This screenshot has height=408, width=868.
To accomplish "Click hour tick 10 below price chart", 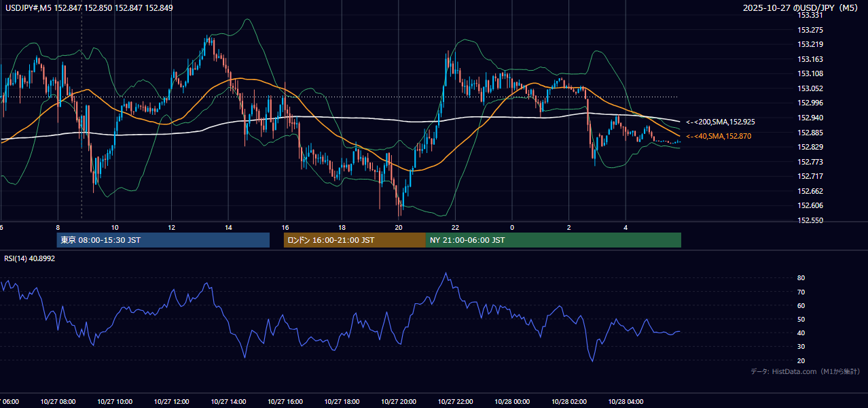I will click(x=115, y=227).
